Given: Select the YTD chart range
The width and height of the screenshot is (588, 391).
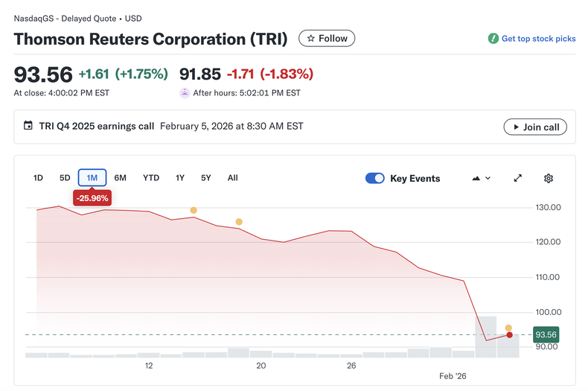Looking at the screenshot, I should 151,178.
